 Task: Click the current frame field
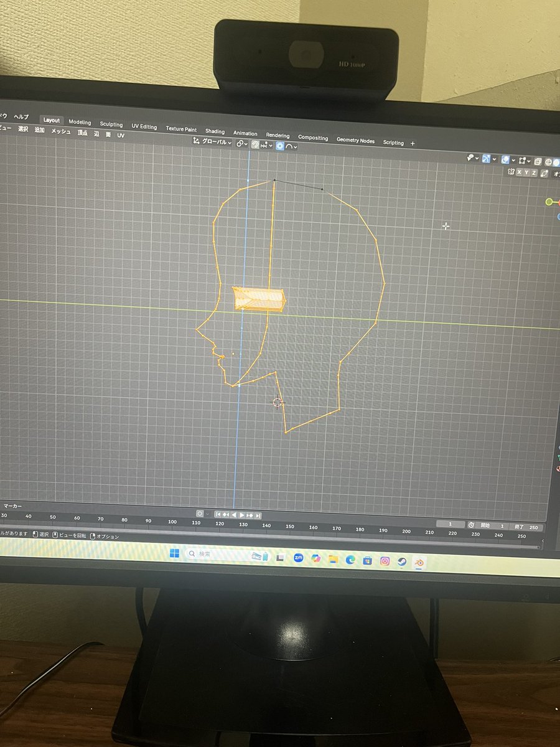tap(450, 525)
